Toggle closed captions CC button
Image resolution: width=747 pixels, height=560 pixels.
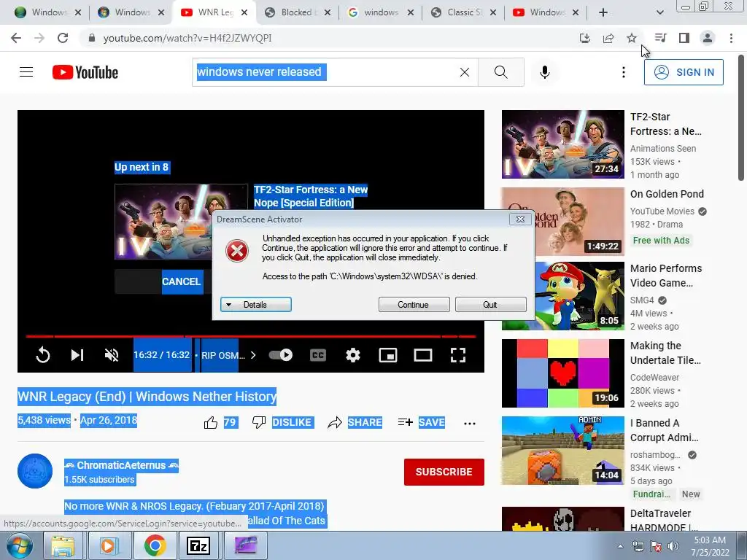[318, 355]
